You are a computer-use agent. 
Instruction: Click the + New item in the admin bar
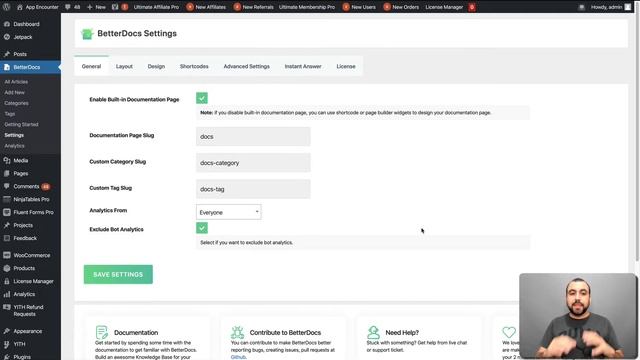click(x=96, y=7)
